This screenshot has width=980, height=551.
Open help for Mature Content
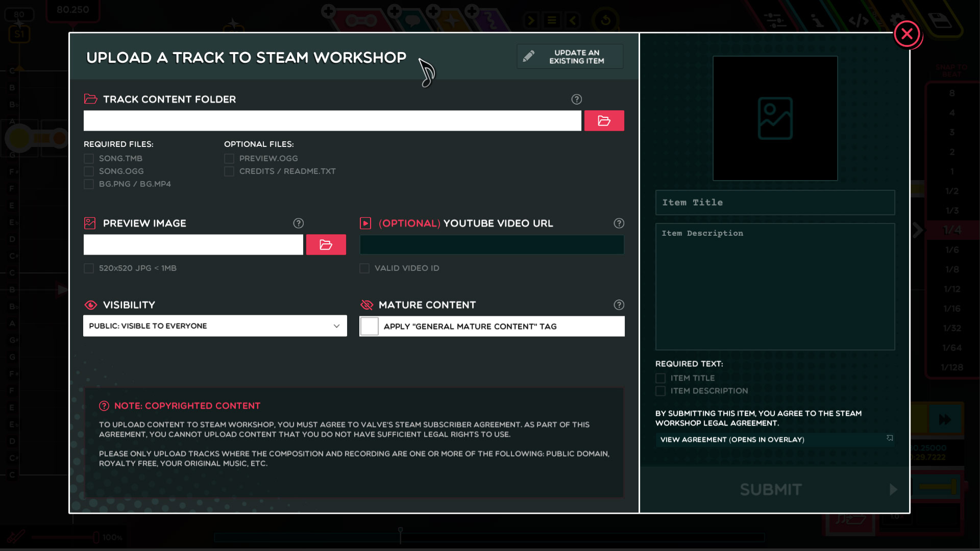pyautogui.click(x=619, y=305)
